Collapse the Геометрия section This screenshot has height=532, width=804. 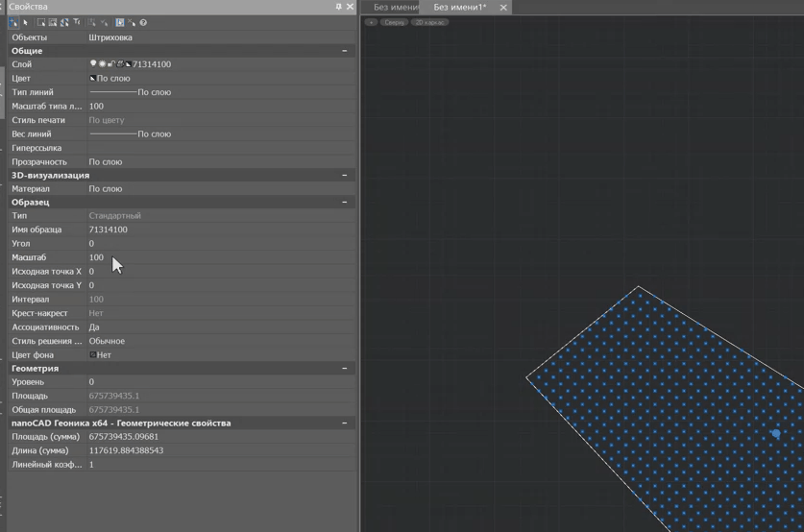(x=344, y=369)
